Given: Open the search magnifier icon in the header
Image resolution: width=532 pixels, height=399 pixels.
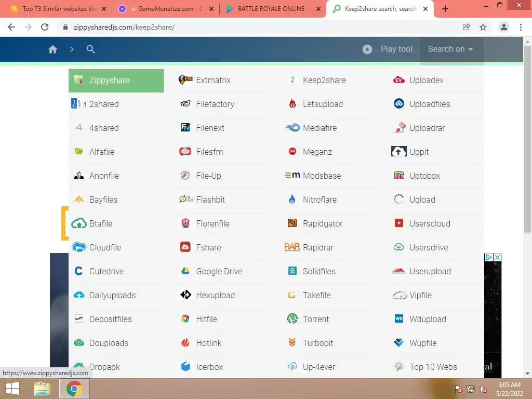Looking at the screenshot, I should 90,49.
